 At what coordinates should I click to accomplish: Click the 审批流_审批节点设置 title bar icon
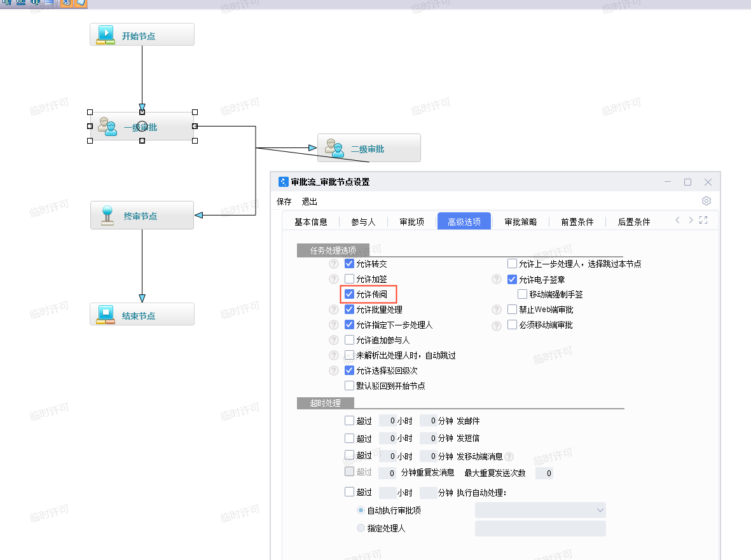283,182
